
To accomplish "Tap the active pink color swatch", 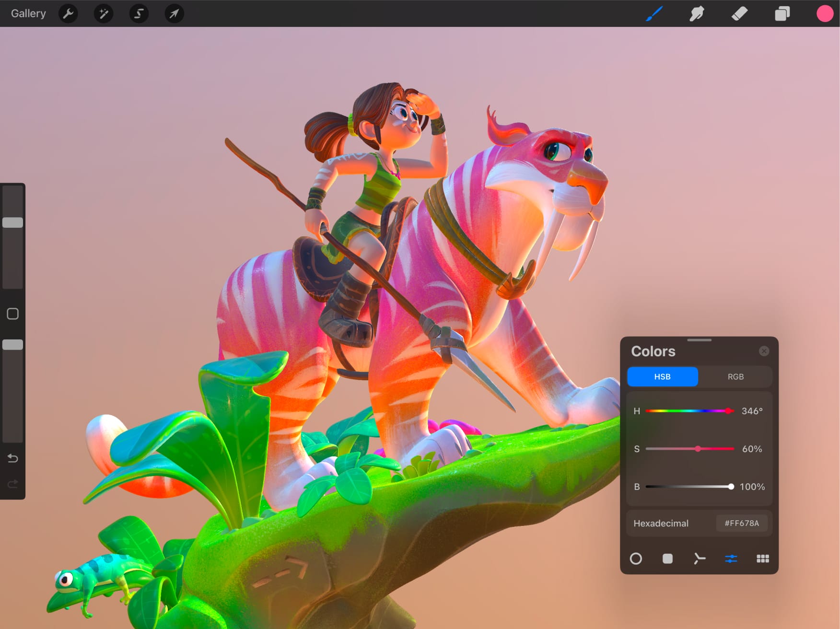I will 825,13.
